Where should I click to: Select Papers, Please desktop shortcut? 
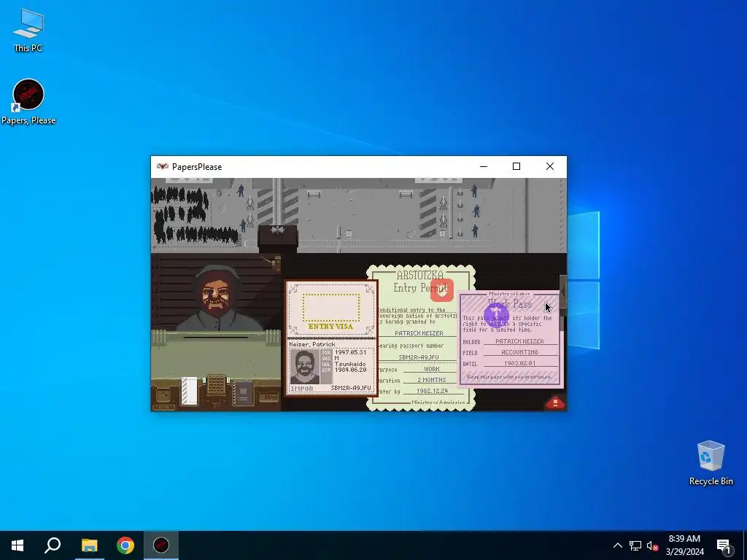28,102
